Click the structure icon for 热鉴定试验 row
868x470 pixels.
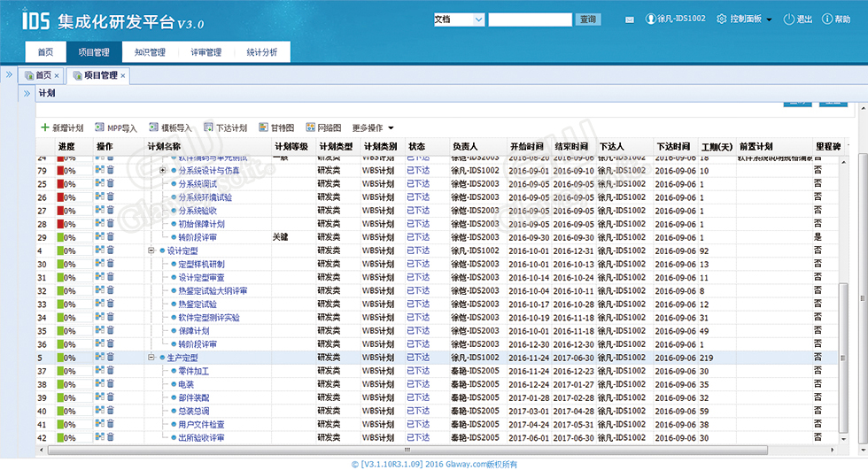[x=99, y=304]
